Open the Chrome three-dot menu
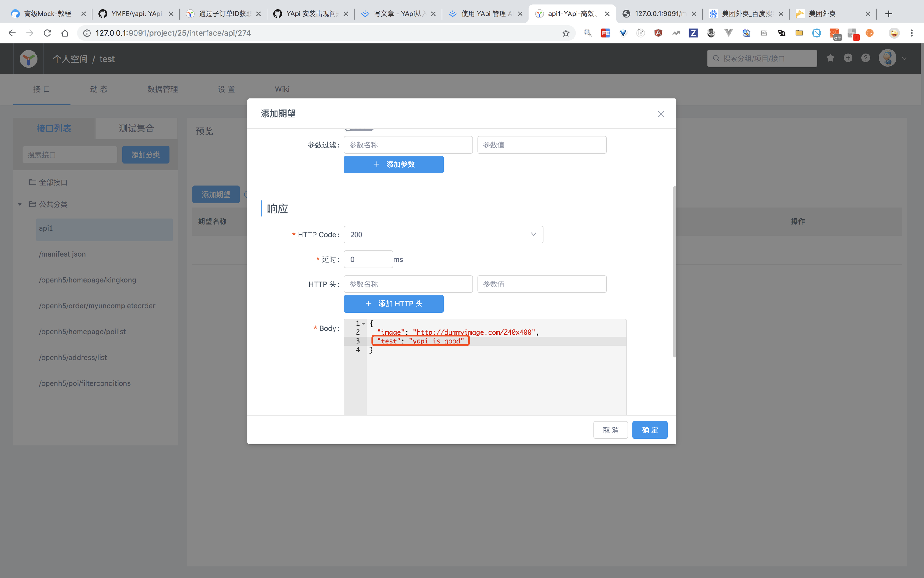 [x=912, y=33]
